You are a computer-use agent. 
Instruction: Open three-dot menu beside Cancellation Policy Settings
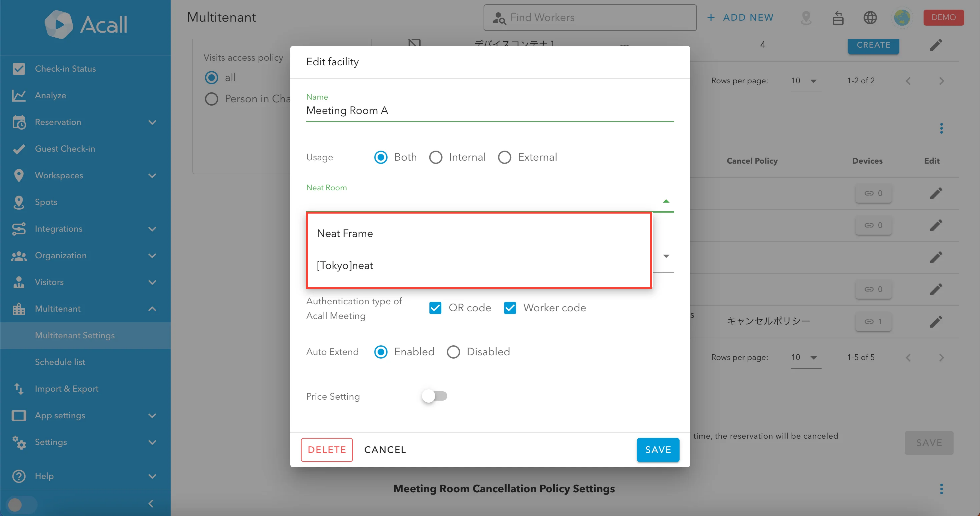[x=941, y=489]
